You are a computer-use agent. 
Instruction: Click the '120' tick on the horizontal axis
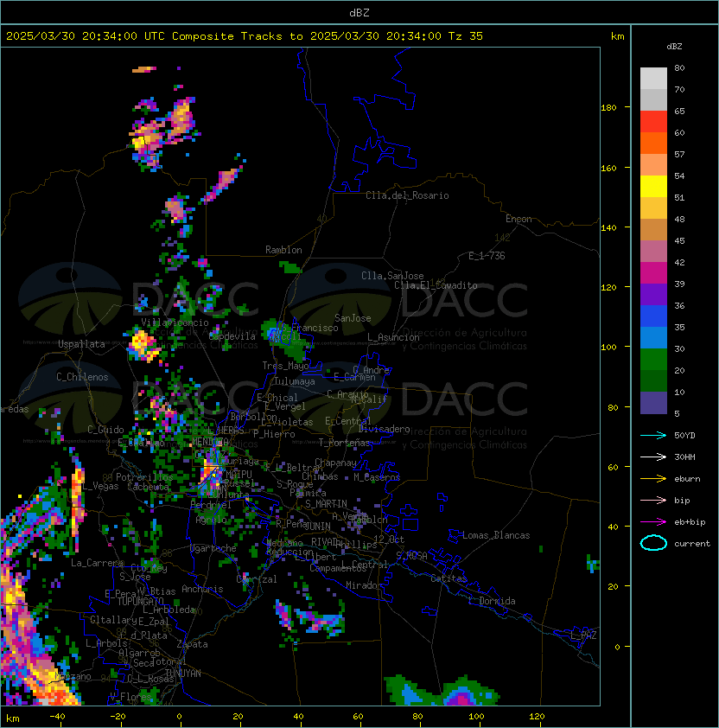(x=537, y=717)
